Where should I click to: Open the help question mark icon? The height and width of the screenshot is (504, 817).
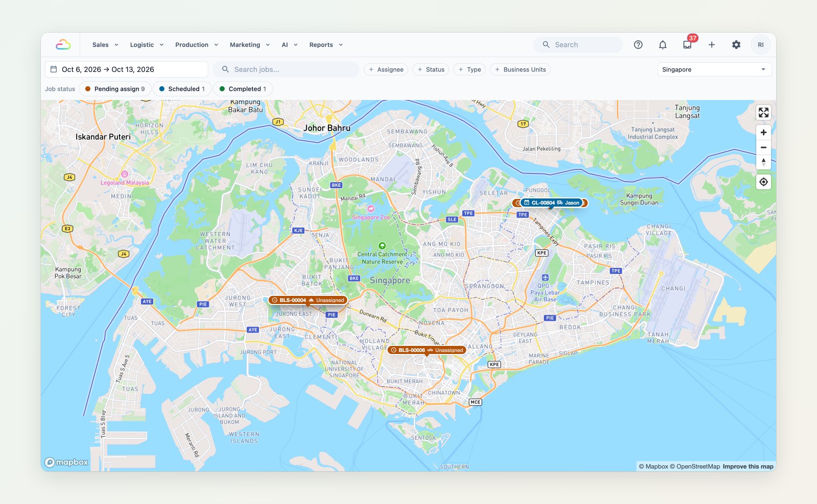[638, 45]
